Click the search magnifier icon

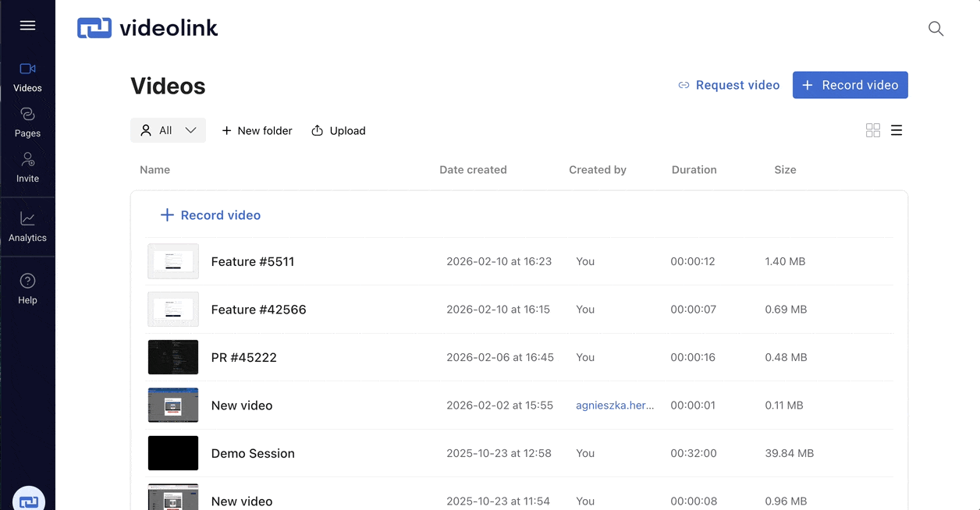pos(936,29)
